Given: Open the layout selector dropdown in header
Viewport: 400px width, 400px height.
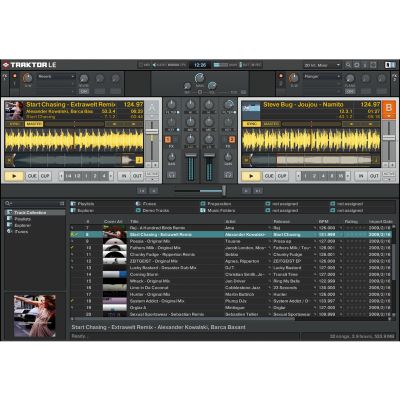Looking at the screenshot, I should (322, 65).
